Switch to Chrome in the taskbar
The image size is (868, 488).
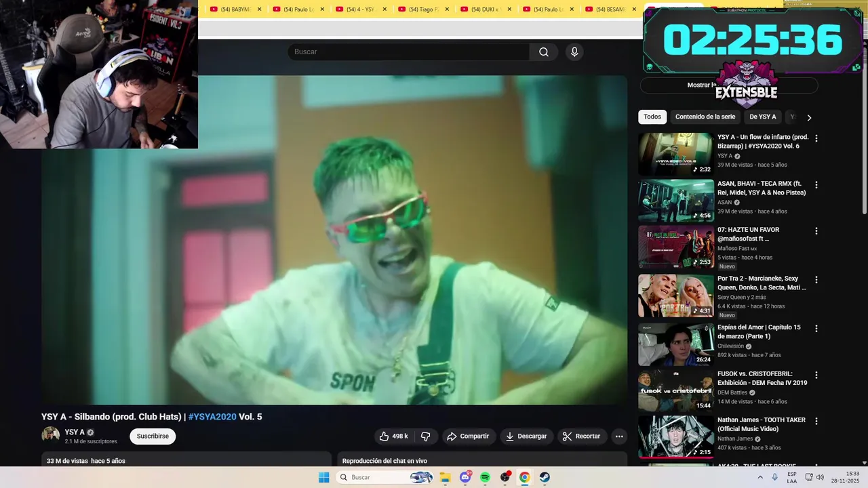pos(525,477)
